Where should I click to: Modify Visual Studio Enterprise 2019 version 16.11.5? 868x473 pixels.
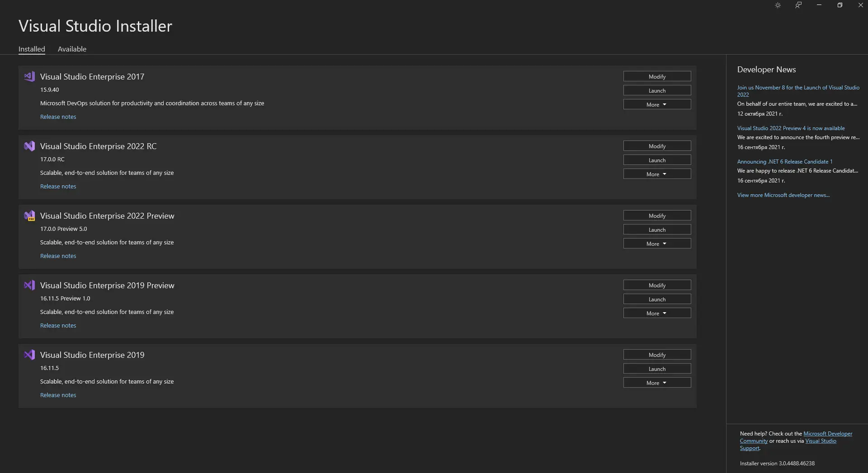pos(657,355)
